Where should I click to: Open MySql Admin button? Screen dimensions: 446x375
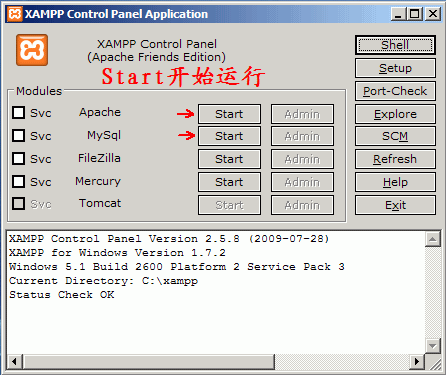[302, 136]
